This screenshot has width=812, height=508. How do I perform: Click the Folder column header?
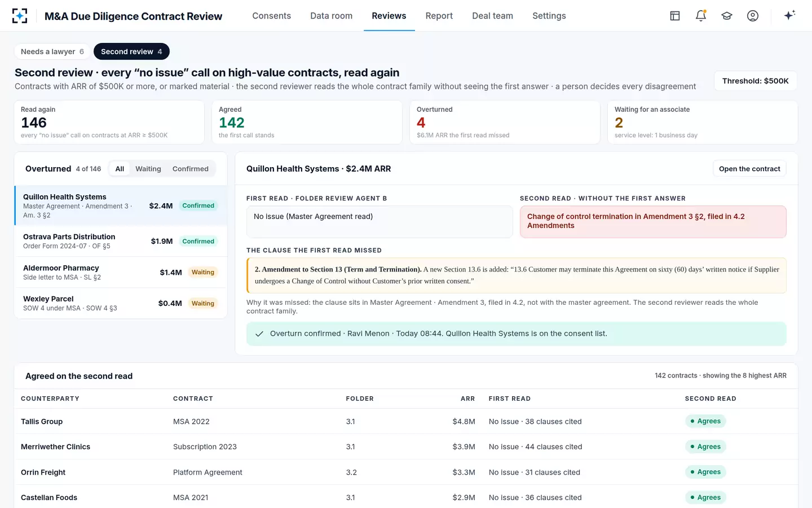click(360, 398)
